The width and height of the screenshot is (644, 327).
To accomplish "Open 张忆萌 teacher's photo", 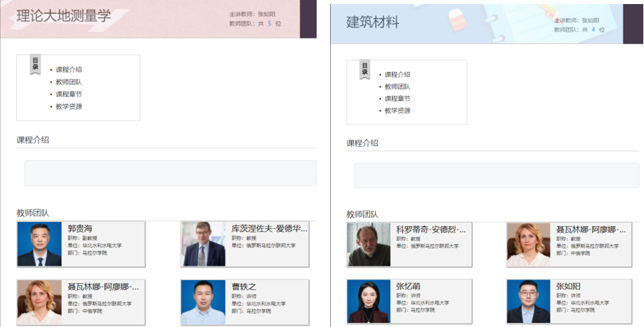I will click(368, 301).
